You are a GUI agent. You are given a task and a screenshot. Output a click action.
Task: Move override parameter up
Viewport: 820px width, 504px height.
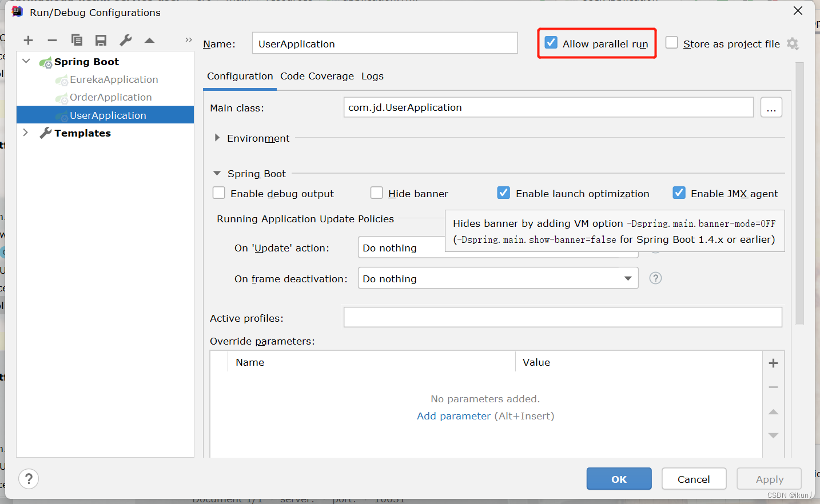(773, 412)
